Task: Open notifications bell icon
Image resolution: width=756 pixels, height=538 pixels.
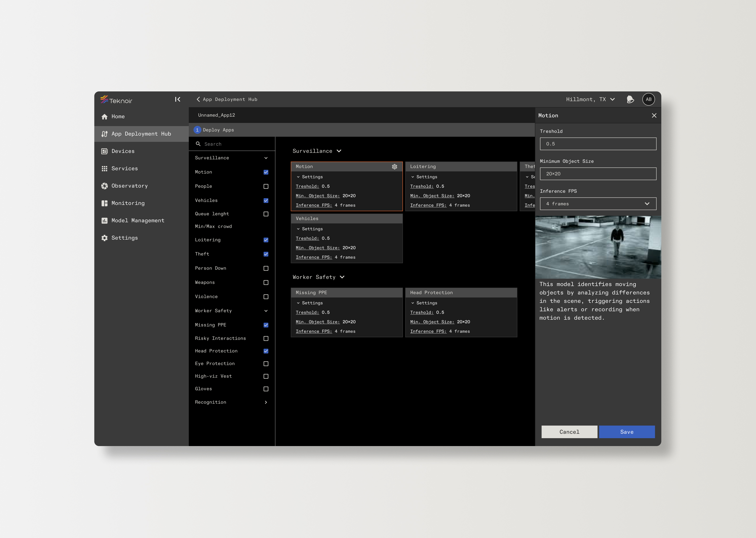Action: coord(631,99)
